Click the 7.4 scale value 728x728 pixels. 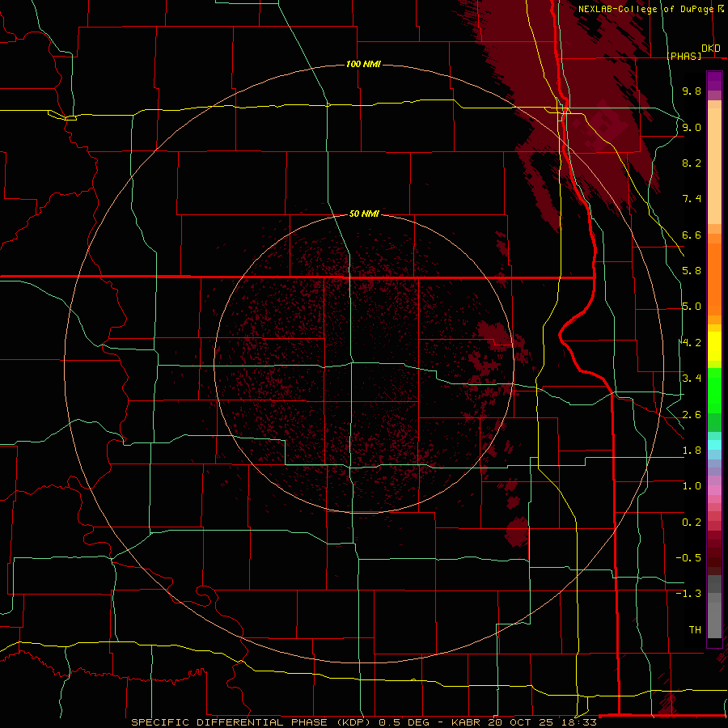pos(692,199)
